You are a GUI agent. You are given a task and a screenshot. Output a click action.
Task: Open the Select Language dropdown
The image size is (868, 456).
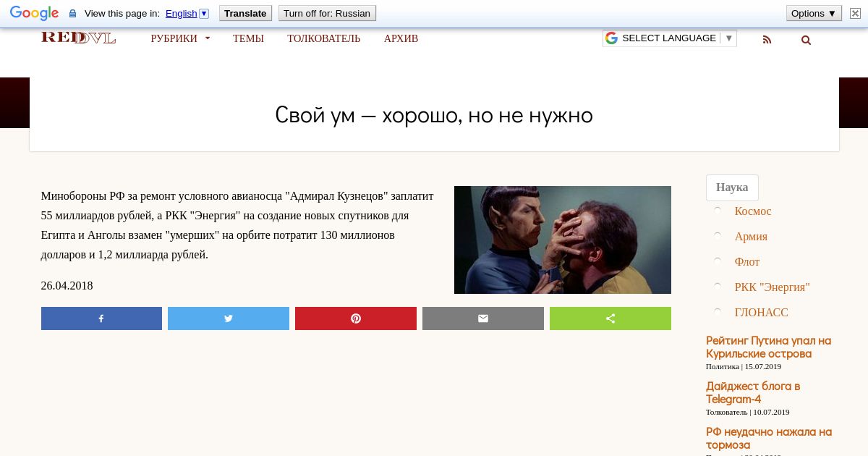tap(669, 38)
